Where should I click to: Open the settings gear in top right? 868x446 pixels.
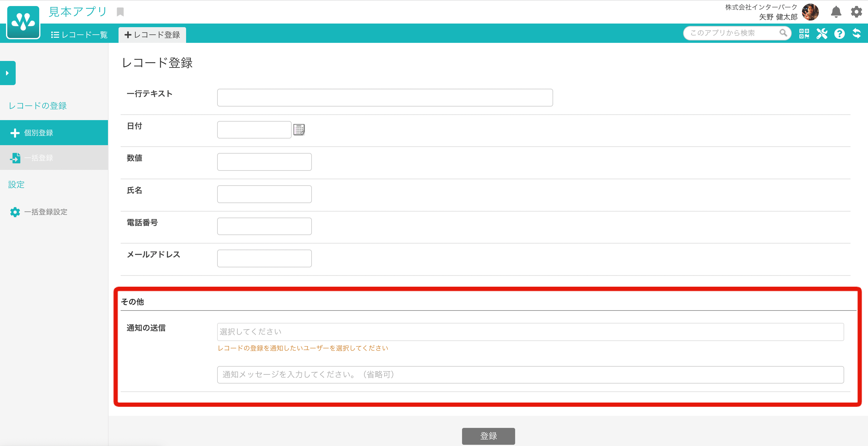[856, 12]
